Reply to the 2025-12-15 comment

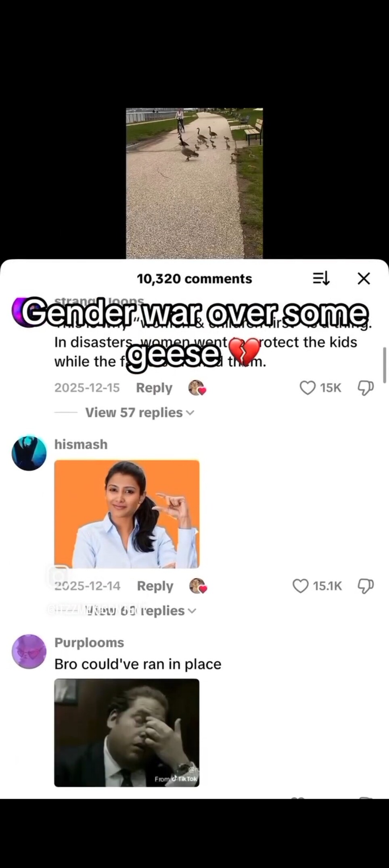click(154, 388)
